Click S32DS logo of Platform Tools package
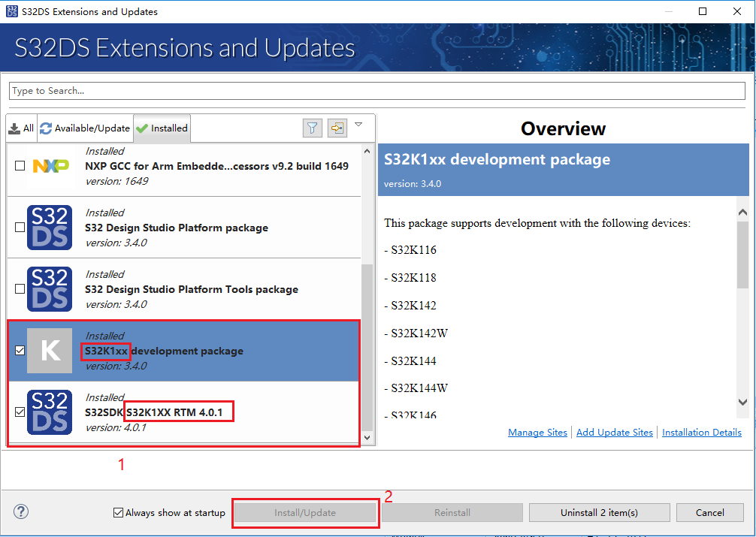This screenshot has height=537, width=756. tap(50, 289)
